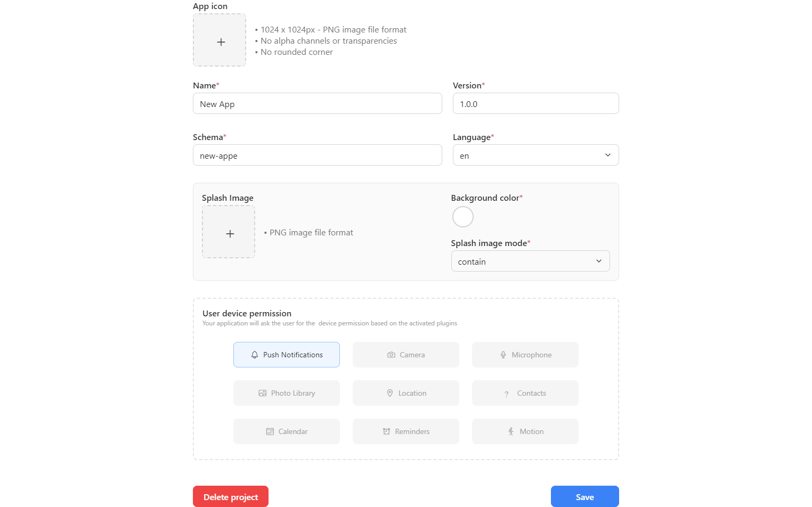Viewport: 812px width, 507px height.
Task: Toggle Photo Library permission
Action: click(x=287, y=393)
